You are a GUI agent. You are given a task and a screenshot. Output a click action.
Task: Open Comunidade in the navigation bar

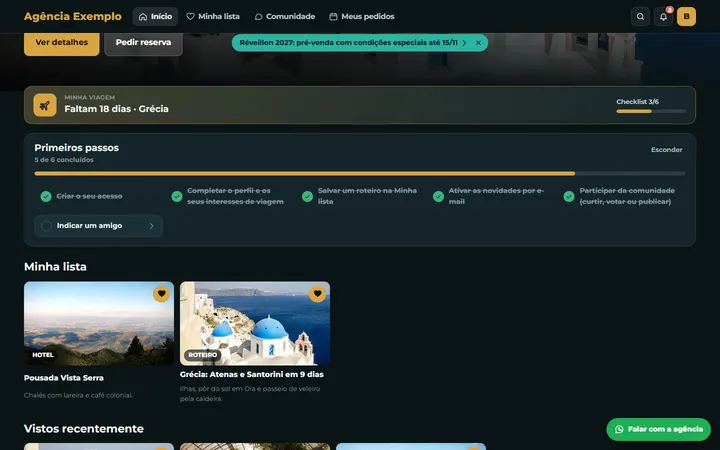coord(285,17)
